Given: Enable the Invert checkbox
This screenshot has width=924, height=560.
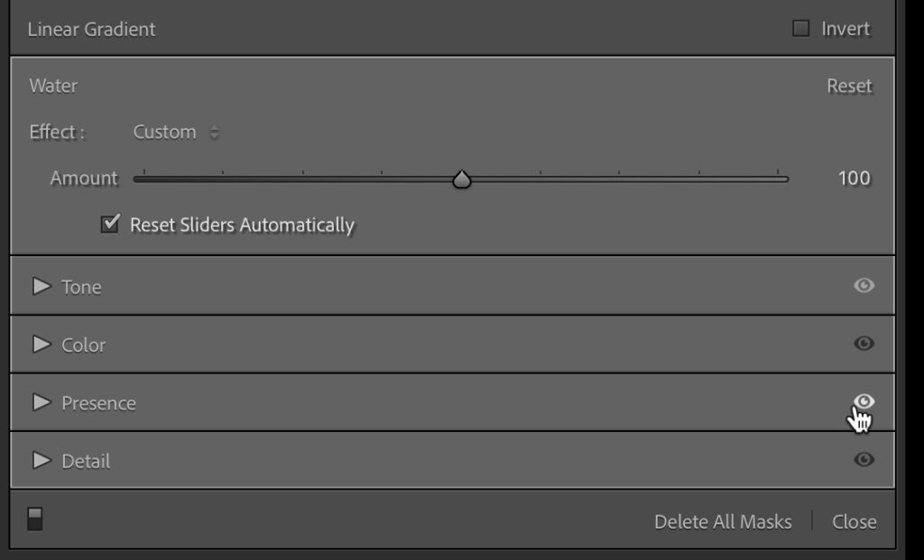Looking at the screenshot, I should [800, 28].
